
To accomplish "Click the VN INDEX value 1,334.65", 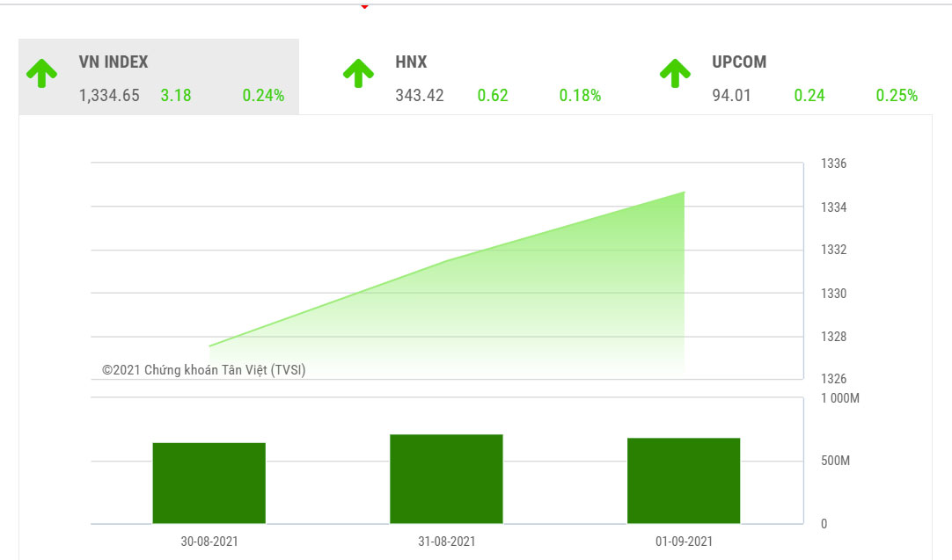I will point(109,96).
